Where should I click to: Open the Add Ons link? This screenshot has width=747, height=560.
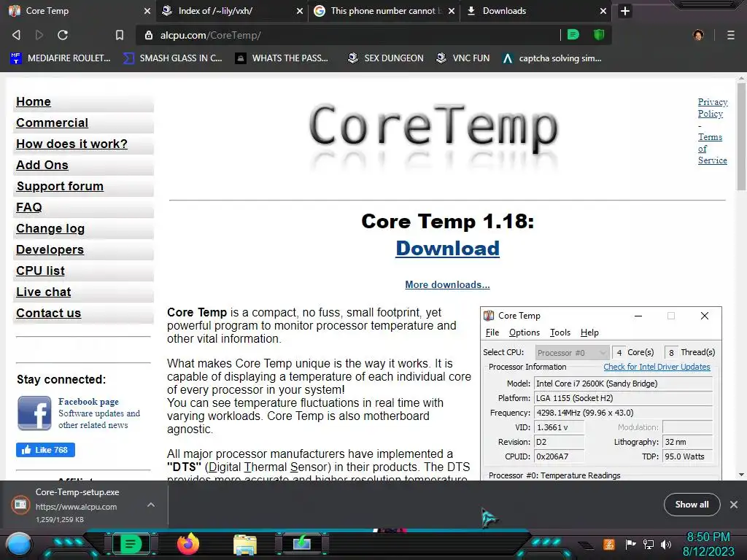42,165
